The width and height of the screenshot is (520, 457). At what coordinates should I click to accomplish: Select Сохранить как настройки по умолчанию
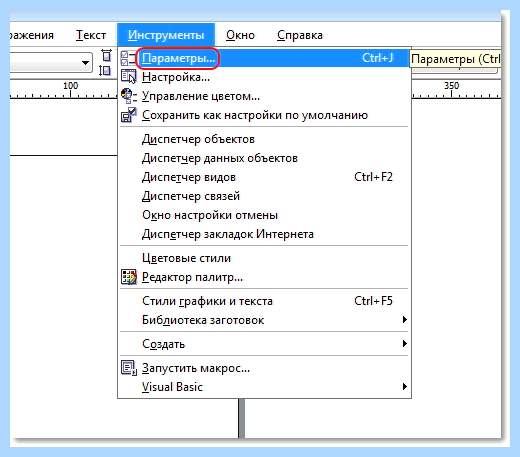pos(264,115)
